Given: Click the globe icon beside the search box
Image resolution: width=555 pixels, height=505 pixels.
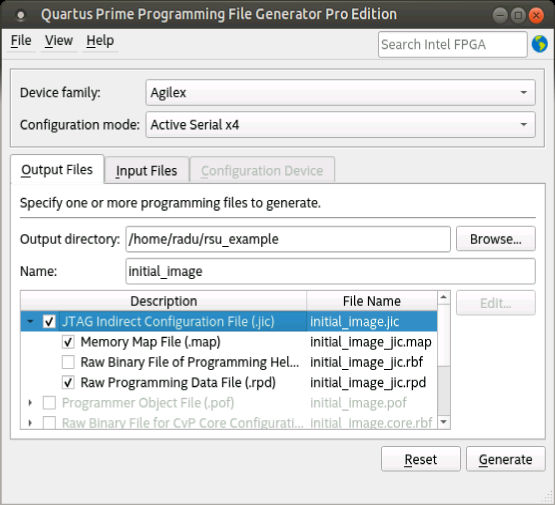Looking at the screenshot, I should 539,44.
